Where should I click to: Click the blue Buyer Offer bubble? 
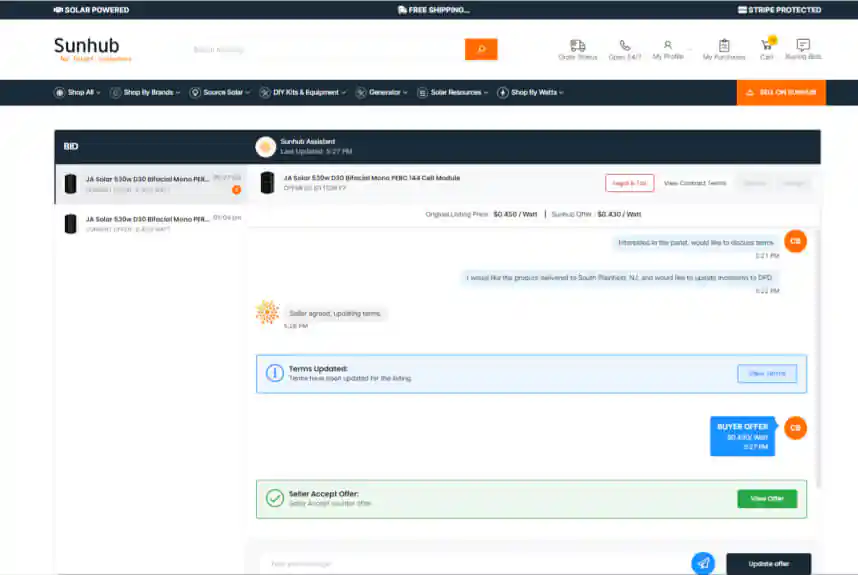pyautogui.click(x=743, y=436)
